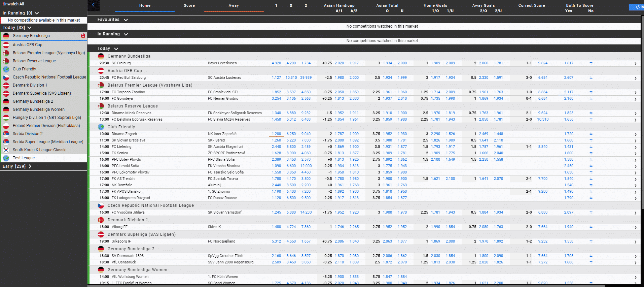Click the swap icon in Dinamo Minsk Reserves row
Viewport: 644px width, 287px height.
click(x=591, y=113)
